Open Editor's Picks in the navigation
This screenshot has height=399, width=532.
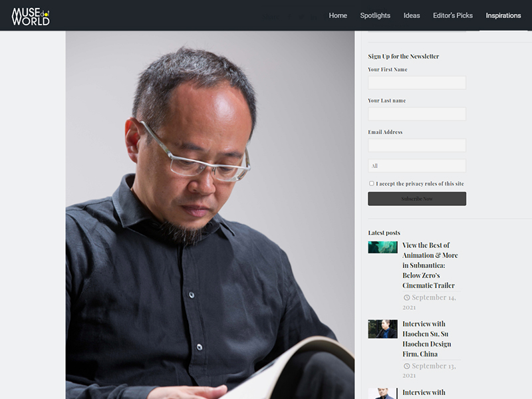pyautogui.click(x=453, y=15)
